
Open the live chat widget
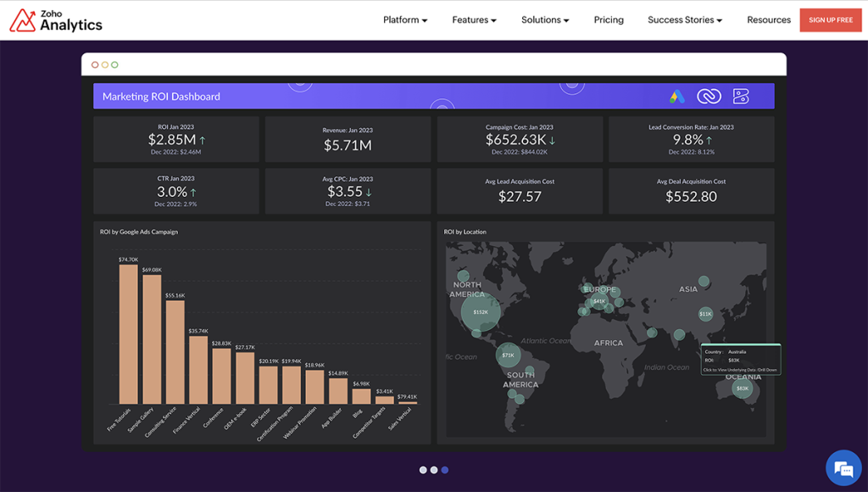point(843,468)
